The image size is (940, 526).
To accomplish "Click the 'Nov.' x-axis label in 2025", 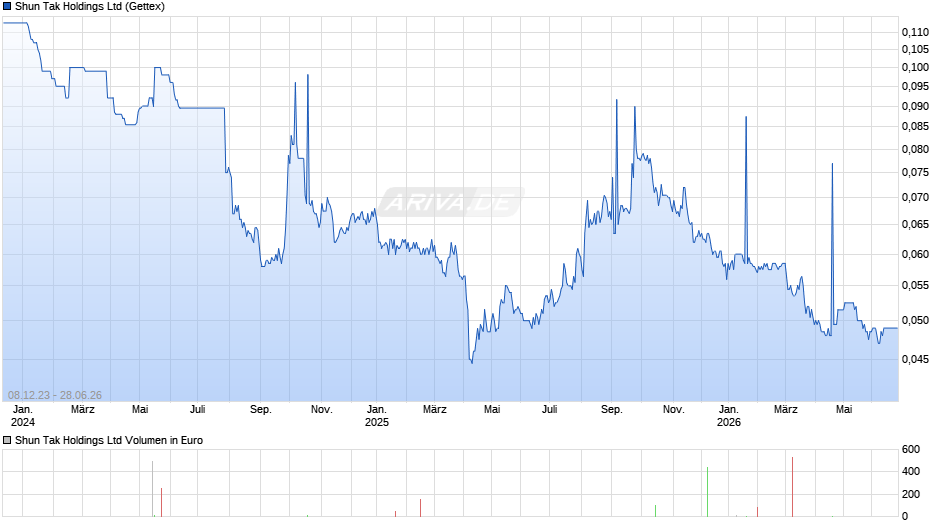I will [x=673, y=410].
